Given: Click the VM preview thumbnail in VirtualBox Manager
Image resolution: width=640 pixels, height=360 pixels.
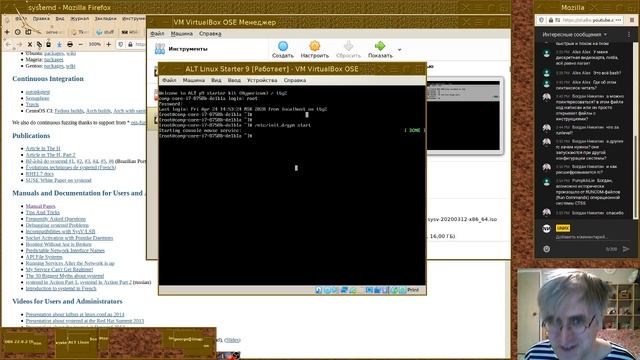Looking at the screenshot, I should pyautogui.click(x=463, y=116).
